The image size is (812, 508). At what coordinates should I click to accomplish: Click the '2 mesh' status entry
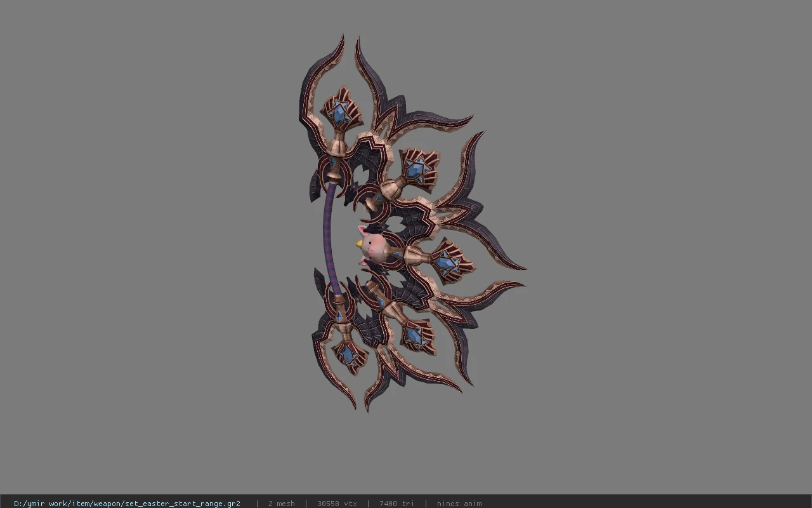pos(281,504)
